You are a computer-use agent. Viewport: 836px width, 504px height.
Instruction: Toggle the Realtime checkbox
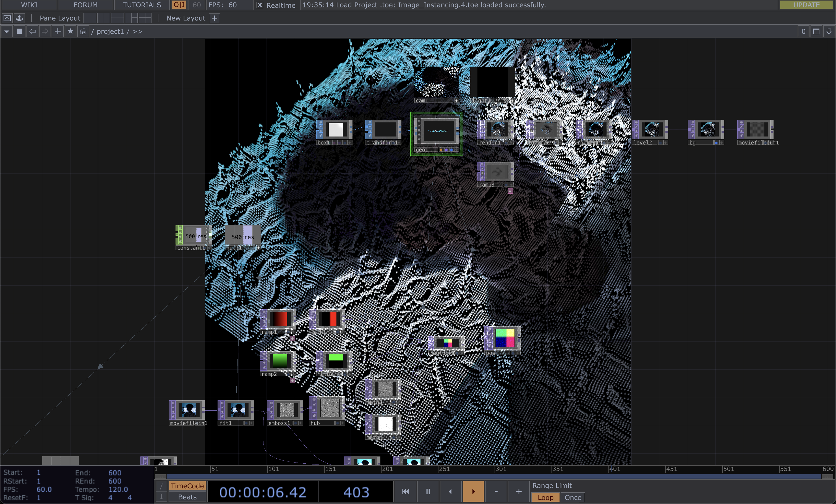pos(260,5)
